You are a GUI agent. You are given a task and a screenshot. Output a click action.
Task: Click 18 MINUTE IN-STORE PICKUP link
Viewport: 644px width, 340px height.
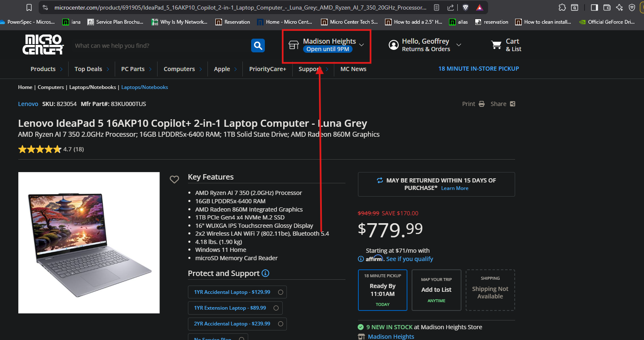(479, 69)
